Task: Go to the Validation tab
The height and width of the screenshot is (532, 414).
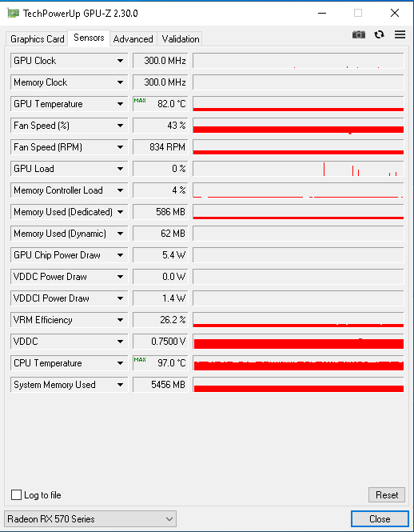Action: point(181,39)
